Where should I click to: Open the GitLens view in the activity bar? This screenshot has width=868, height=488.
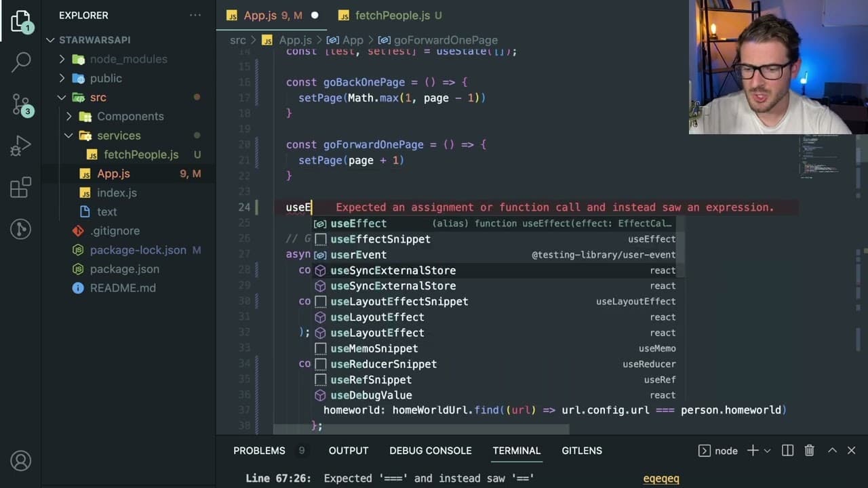click(x=21, y=228)
